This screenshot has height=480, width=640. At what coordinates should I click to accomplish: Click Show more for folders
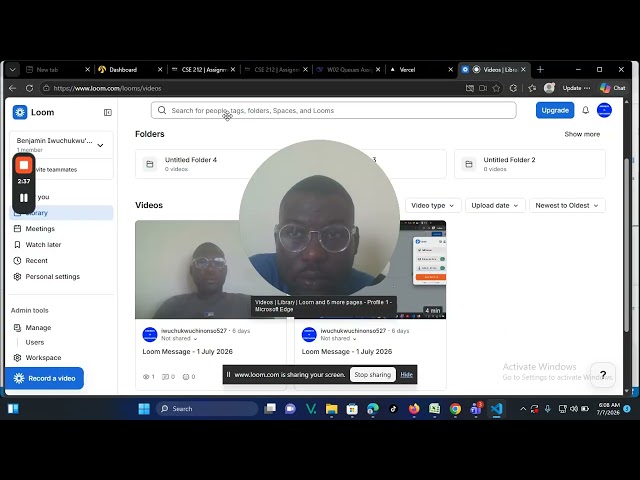pos(582,134)
